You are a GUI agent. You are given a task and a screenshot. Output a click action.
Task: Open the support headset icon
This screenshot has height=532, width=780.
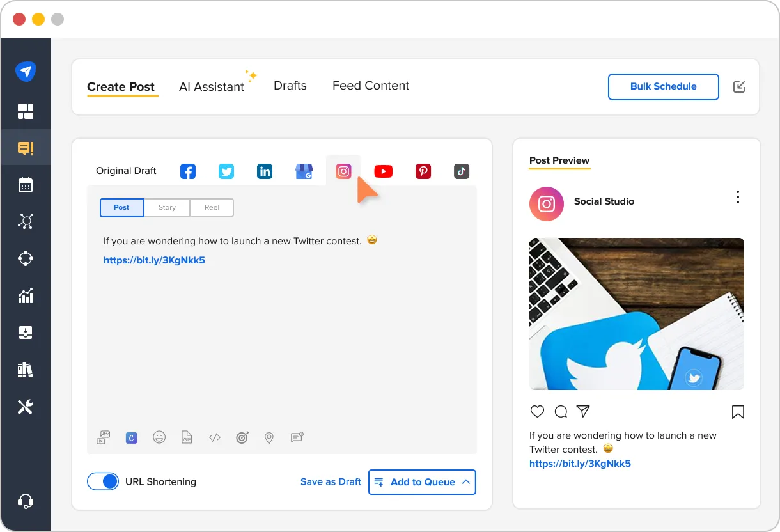click(x=26, y=501)
